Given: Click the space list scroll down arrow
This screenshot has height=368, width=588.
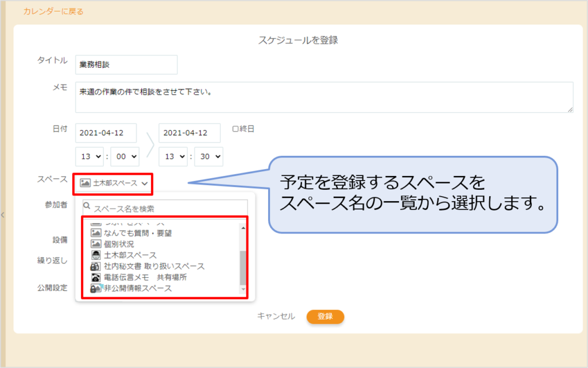Looking at the screenshot, I should [243, 289].
